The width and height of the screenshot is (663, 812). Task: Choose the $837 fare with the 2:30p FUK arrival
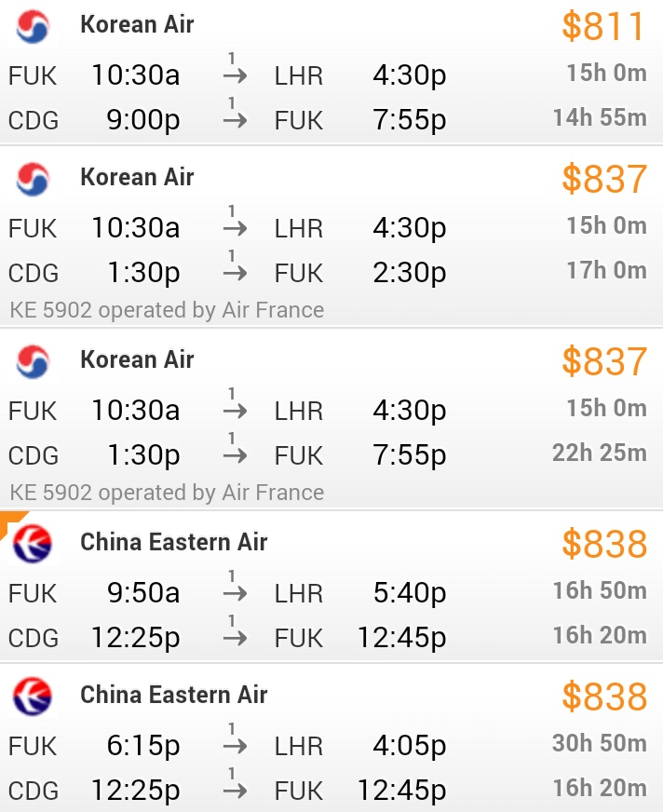603,179
